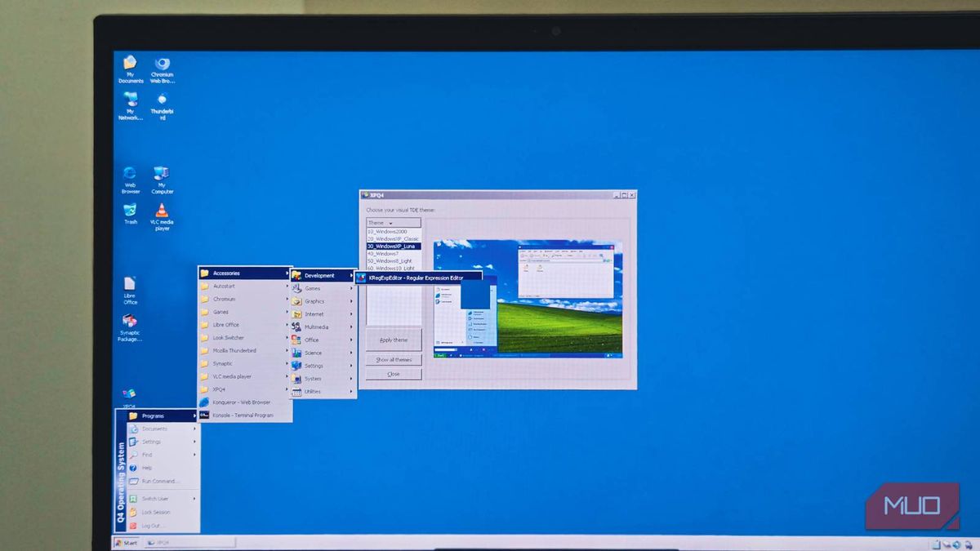Click Find in the Start menu

click(162, 455)
